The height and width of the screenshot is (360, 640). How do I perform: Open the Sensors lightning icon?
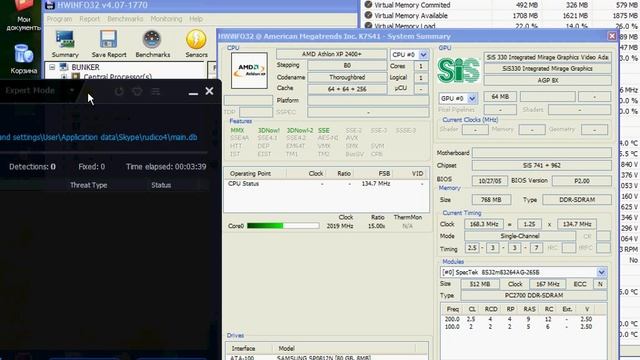click(x=196, y=44)
